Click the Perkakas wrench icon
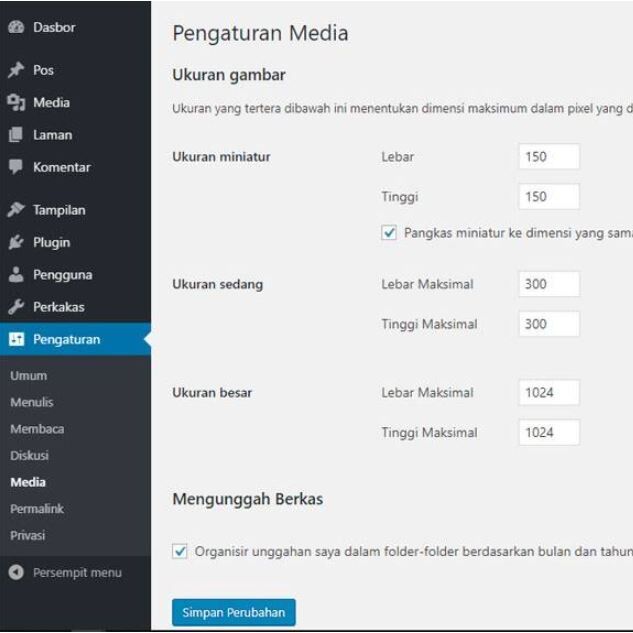Image resolution: width=633 pixels, height=633 pixels. (16, 307)
